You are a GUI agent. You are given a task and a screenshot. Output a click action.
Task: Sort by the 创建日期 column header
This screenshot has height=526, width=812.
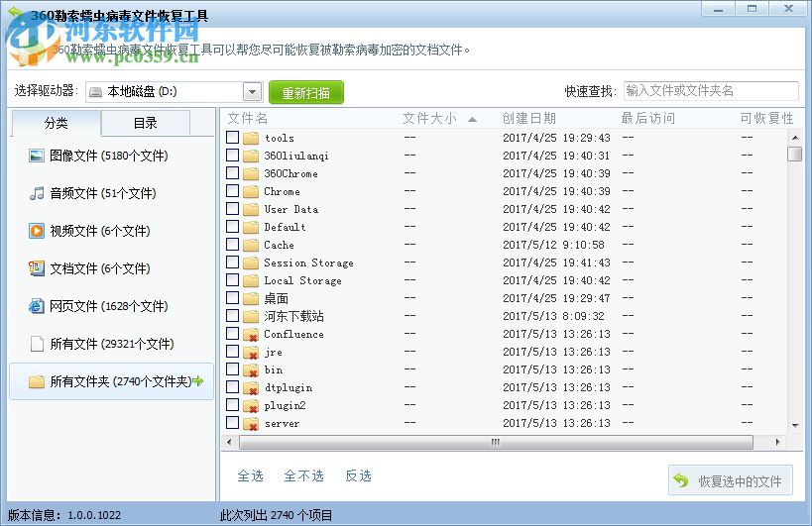tap(528, 119)
